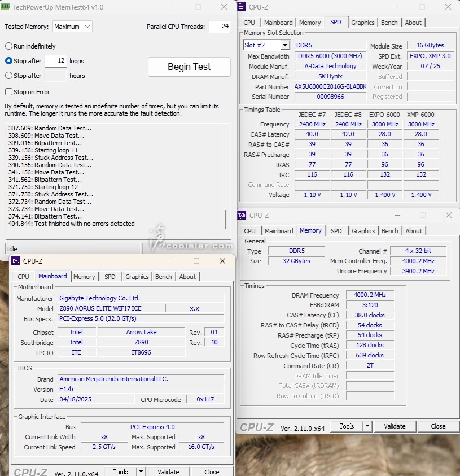460x476 pixels.
Task: Switch to SPD tab in Memory window
Action: (x=336, y=231)
